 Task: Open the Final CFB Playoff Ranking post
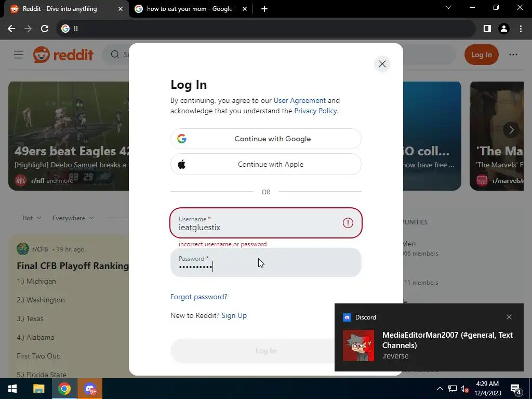73,266
